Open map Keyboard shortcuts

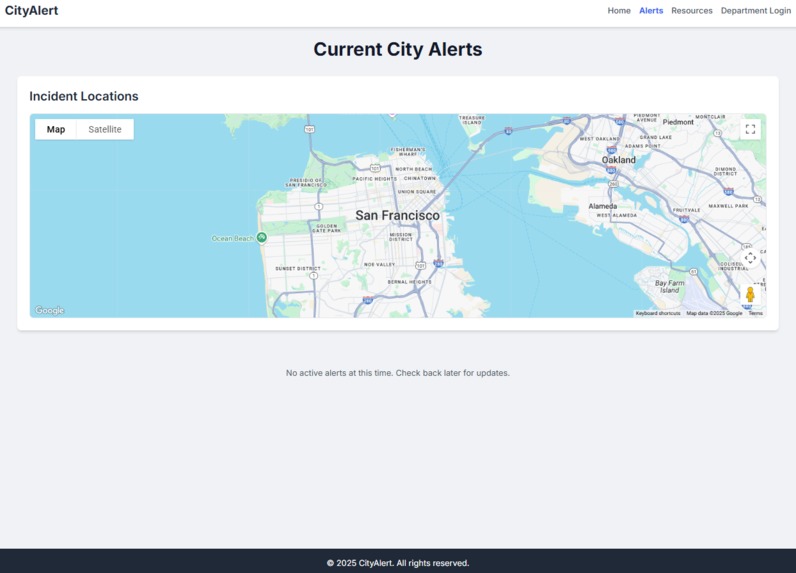[658, 313]
